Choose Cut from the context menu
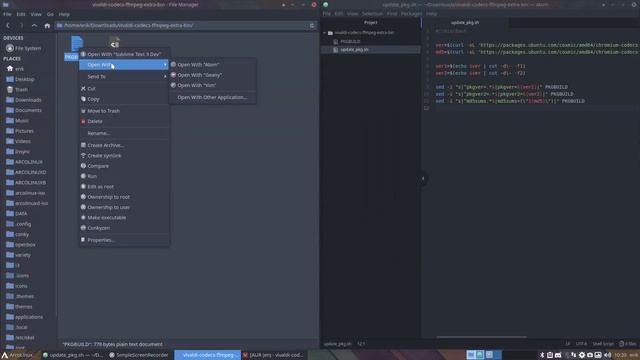Viewport: 640px width, 360px height. (x=124, y=89)
